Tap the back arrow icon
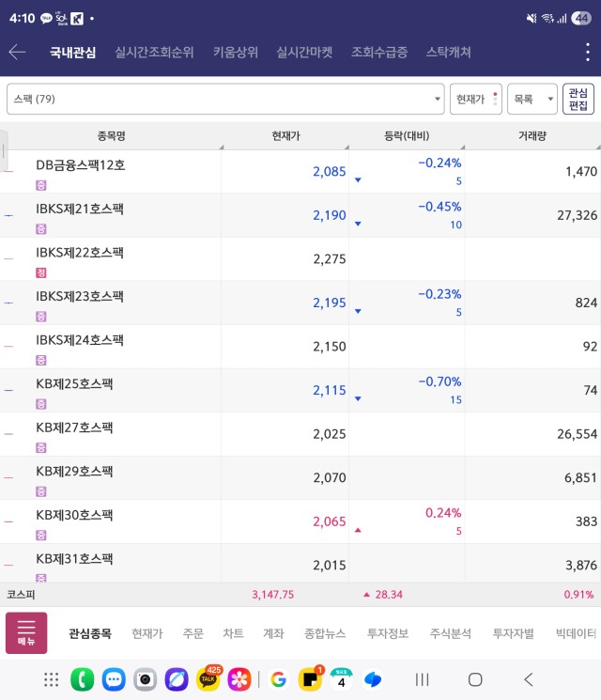 18,53
